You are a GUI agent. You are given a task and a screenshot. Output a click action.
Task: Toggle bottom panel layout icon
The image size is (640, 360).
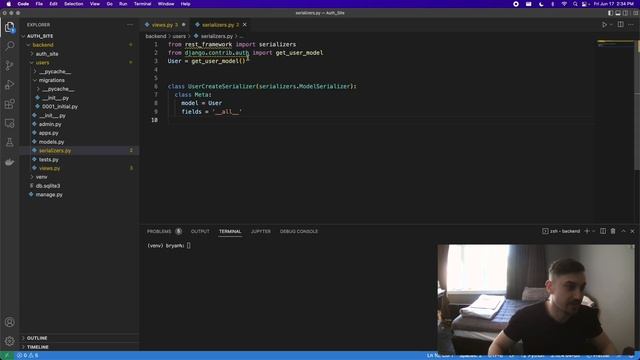(x=618, y=13)
